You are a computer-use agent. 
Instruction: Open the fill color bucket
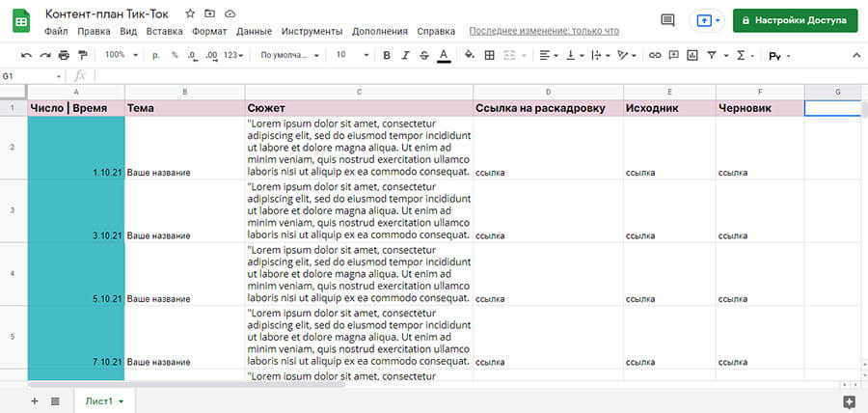pos(470,55)
